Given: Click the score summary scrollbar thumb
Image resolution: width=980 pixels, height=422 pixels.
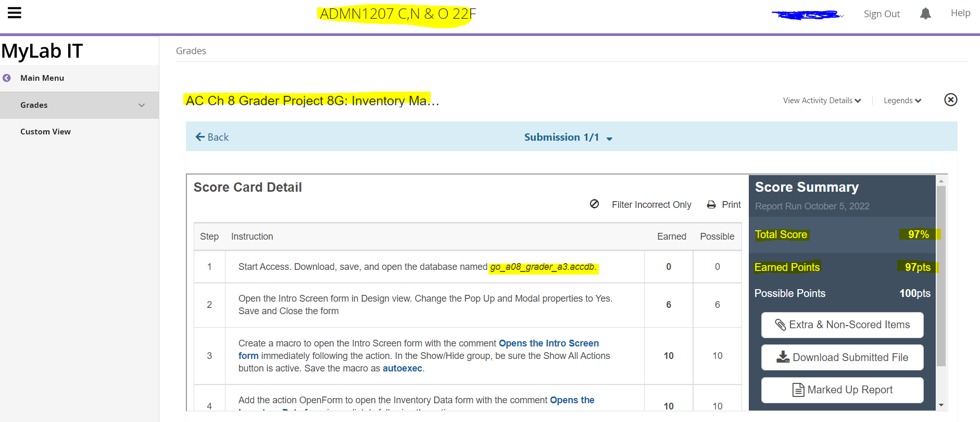Looking at the screenshot, I should pyautogui.click(x=941, y=276).
